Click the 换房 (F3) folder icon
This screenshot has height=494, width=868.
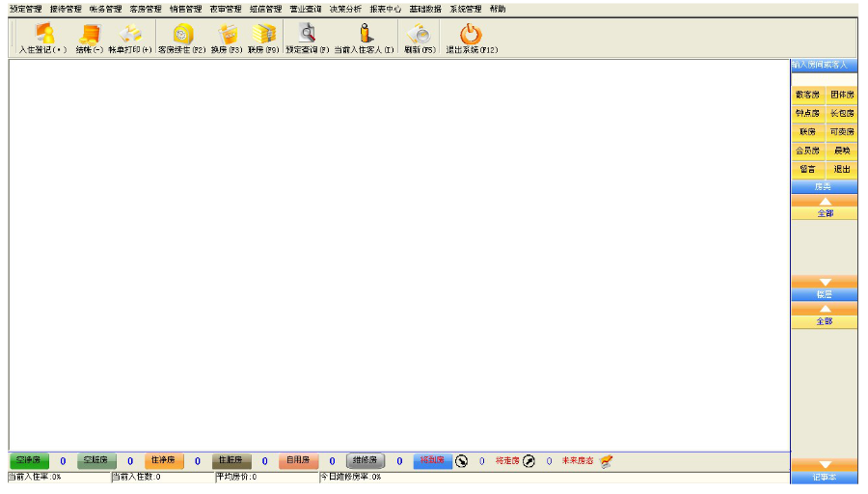coord(227,35)
